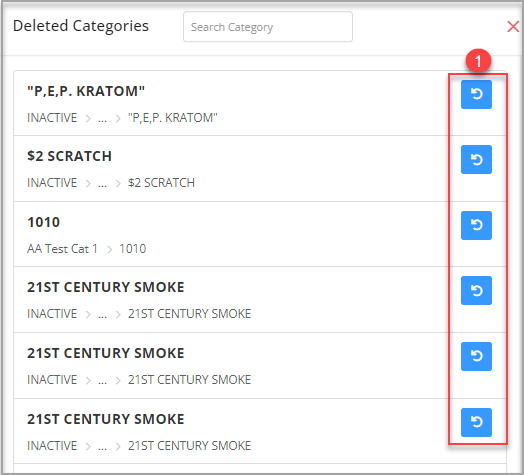
Task: Restore the "P,E,P. KRATOM" deleted category
Action: coord(476,94)
